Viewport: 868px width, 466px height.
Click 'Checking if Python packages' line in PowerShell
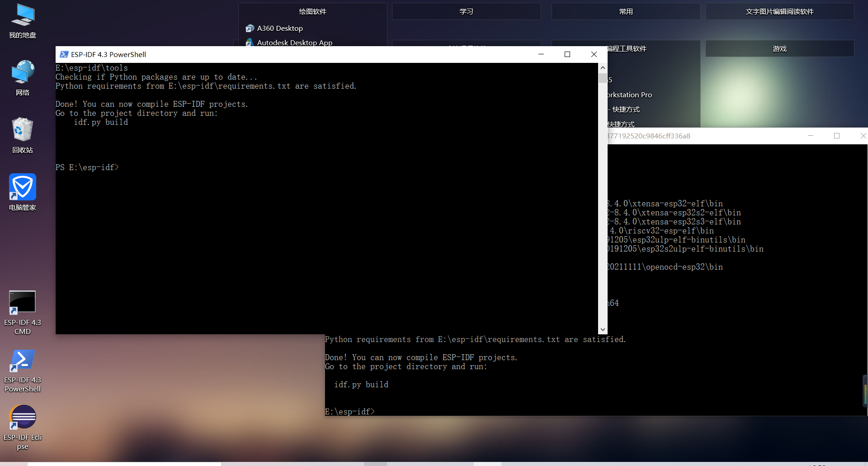tap(156, 77)
